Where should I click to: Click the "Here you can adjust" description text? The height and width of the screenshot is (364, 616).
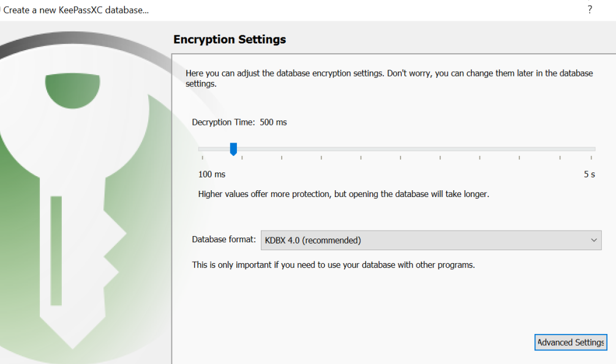coord(389,73)
